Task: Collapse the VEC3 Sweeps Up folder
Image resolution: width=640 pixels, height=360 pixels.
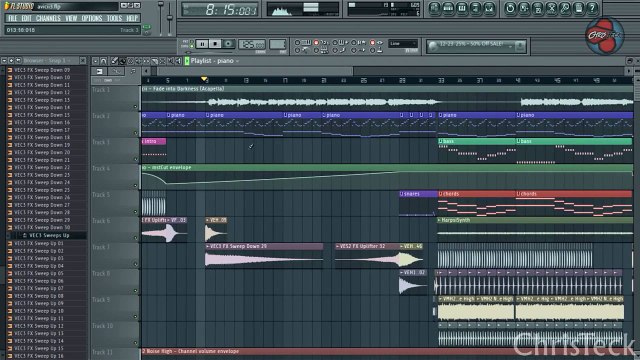Action: coord(24,236)
